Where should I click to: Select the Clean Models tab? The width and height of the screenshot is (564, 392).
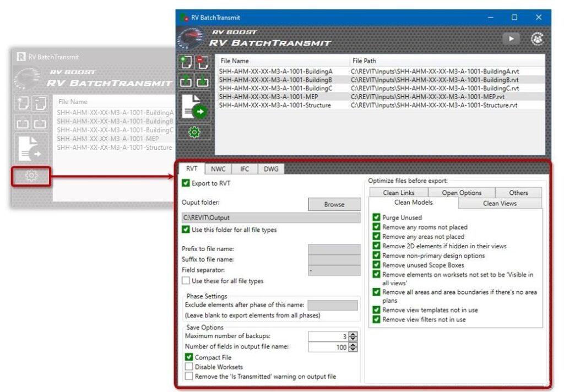pos(413,203)
